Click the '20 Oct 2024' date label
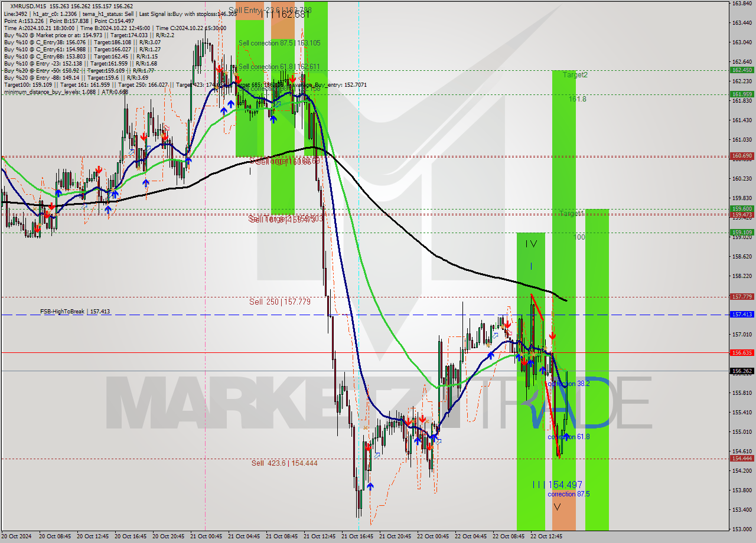The width and height of the screenshot is (756, 543). click(17, 537)
